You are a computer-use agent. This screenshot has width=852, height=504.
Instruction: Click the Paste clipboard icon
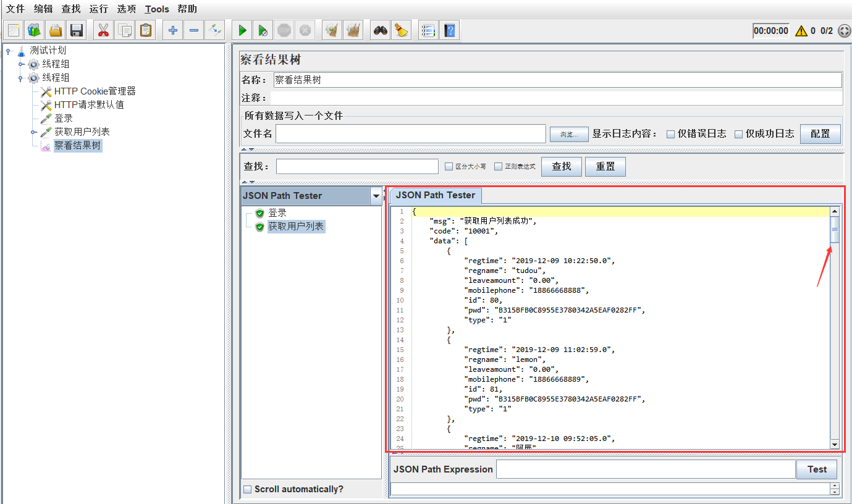tap(146, 30)
